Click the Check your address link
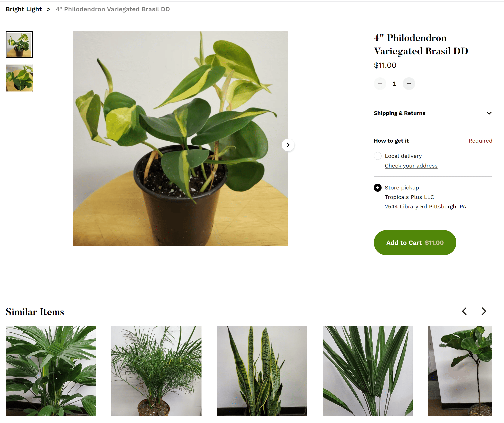Image resolution: width=504 pixels, height=423 pixels. pos(411,165)
